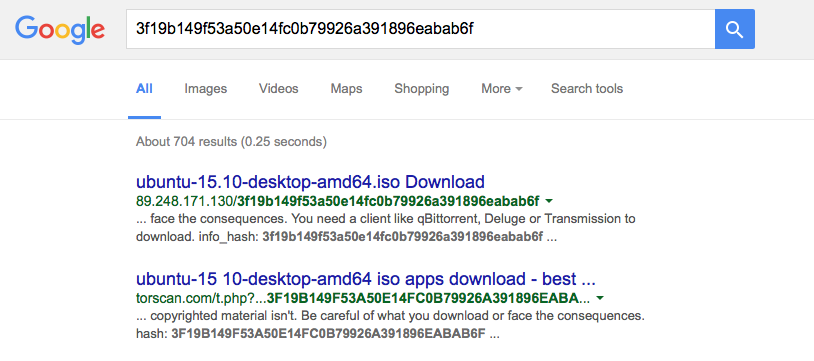Image resolution: width=814 pixels, height=361 pixels.
Task: Expand the More dropdown menu
Action: [501, 89]
